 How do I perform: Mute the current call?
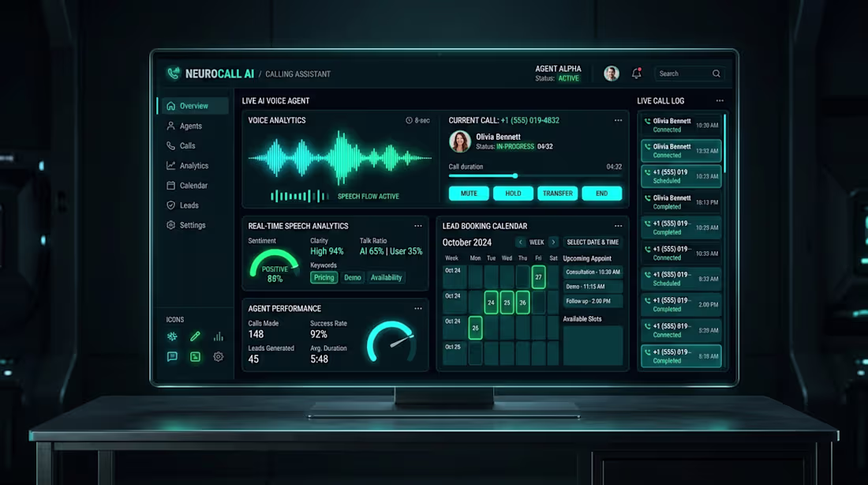coord(469,194)
